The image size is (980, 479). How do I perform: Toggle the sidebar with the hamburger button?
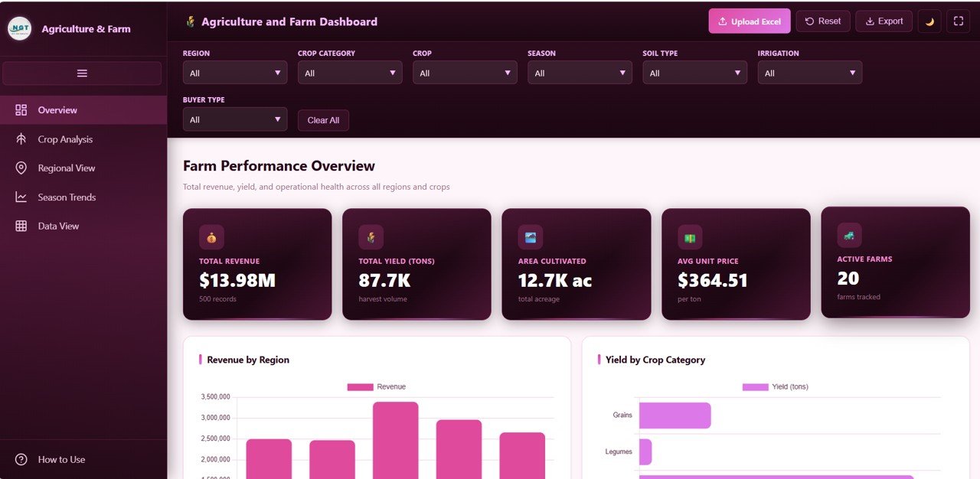[82, 73]
